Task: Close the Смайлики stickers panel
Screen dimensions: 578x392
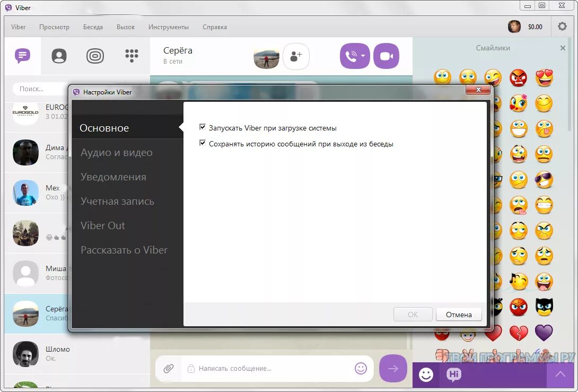Action: [563, 48]
